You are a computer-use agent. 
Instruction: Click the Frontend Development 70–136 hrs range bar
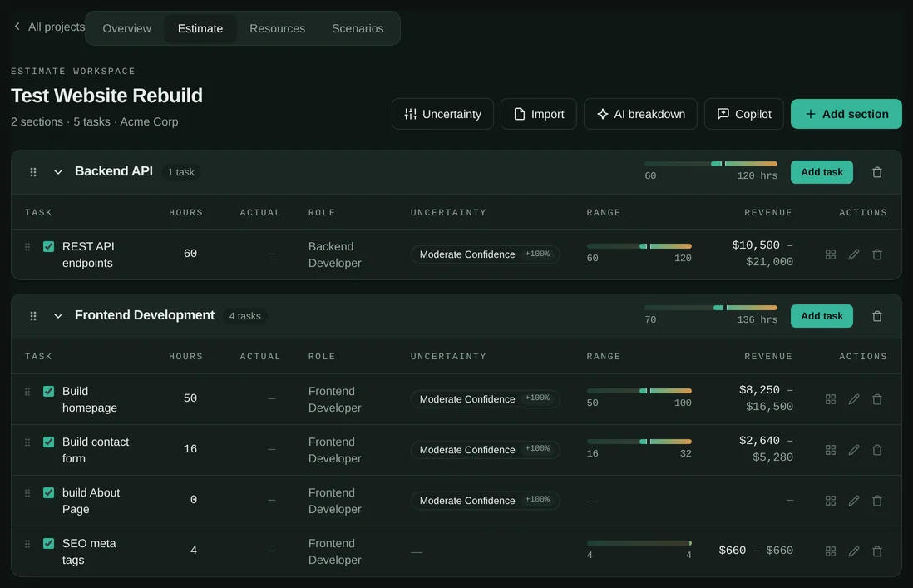(x=710, y=308)
